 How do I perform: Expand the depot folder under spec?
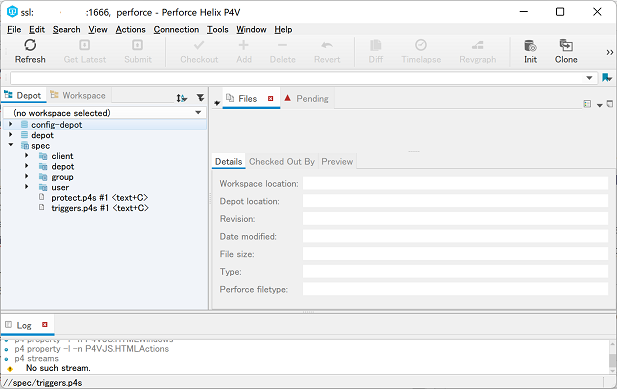(27, 166)
